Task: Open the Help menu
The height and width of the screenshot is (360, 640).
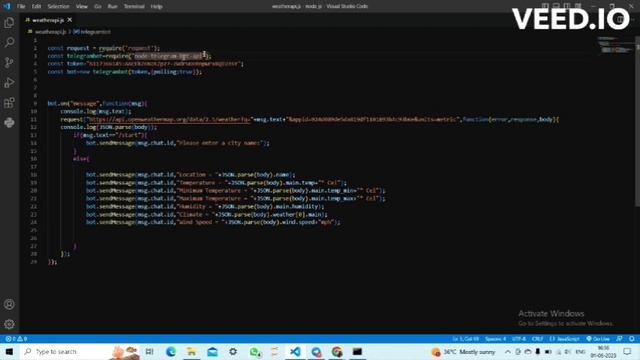Action: 156,7
